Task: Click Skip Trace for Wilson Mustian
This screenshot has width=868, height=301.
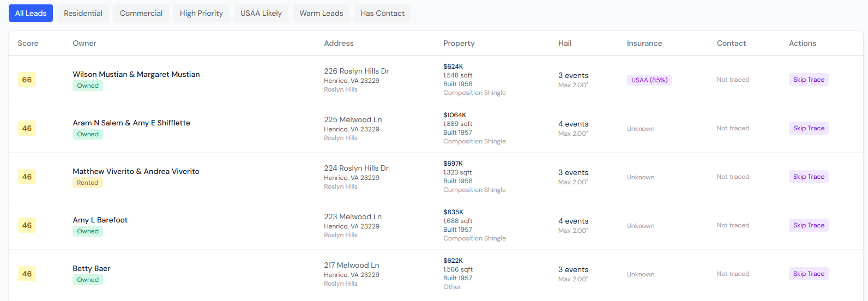Action: (x=809, y=80)
